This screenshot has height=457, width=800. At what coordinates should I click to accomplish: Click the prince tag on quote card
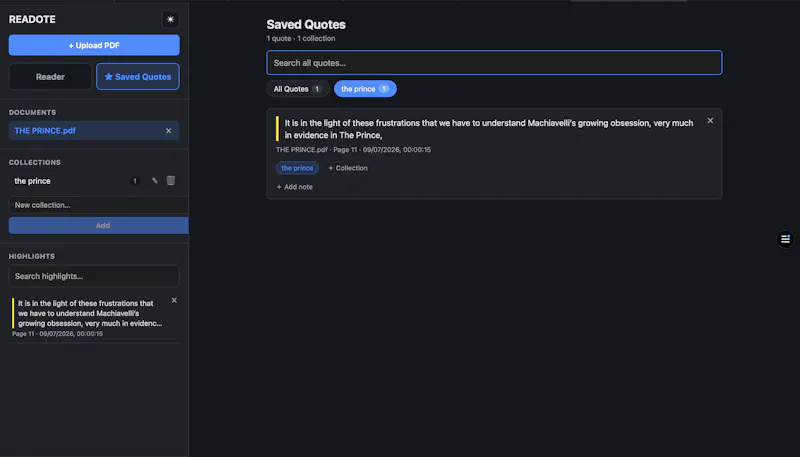coord(297,168)
